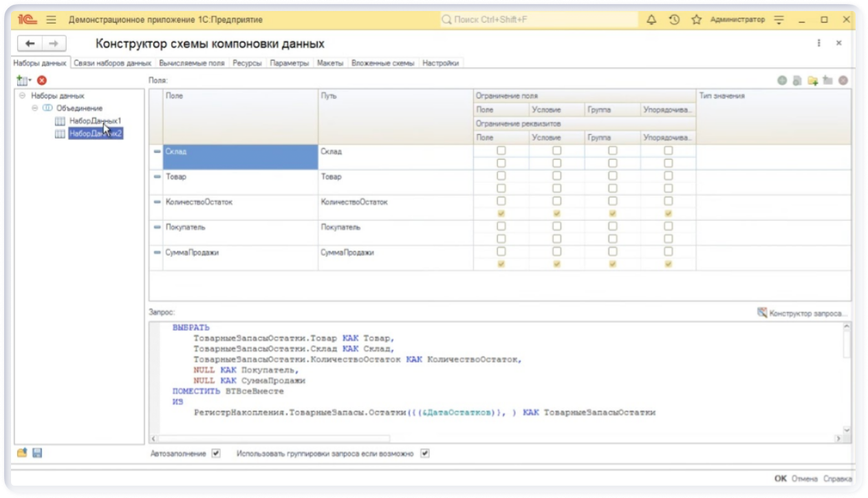
Task: Switch to the Связи наборов данных tab
Action: pyautogui.click(x=112, y=63)
